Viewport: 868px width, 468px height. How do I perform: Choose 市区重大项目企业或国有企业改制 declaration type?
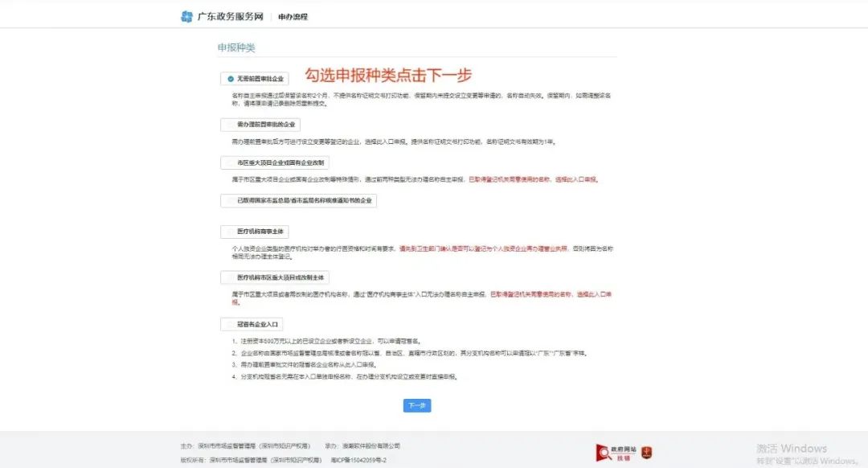click(x=276, y=162)
